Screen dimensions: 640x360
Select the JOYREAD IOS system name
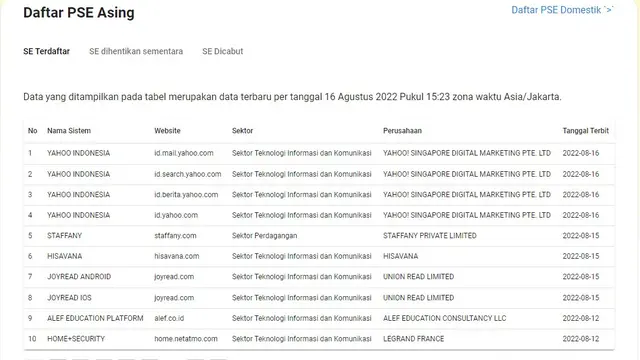[x=69, y=298]
